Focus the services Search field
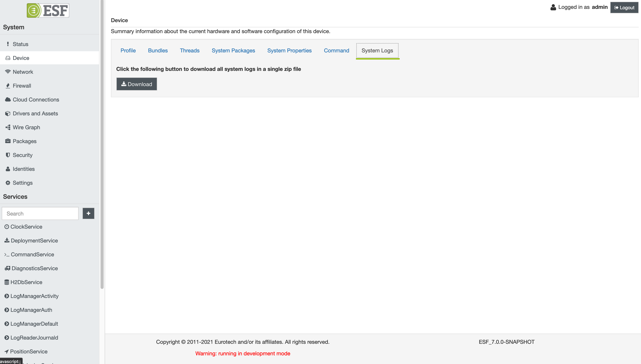641x364 pixels. tap(40, 214)
